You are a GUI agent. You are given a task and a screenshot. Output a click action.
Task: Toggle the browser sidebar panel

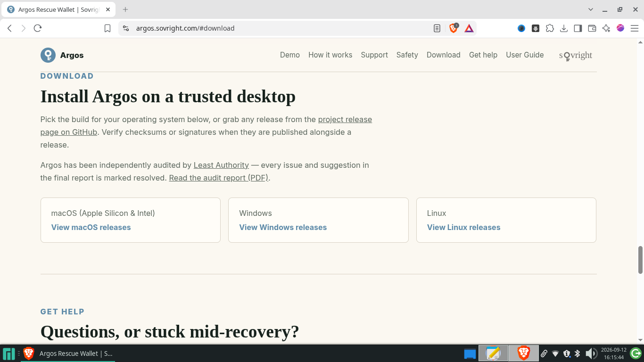click(x=578, y=28)
